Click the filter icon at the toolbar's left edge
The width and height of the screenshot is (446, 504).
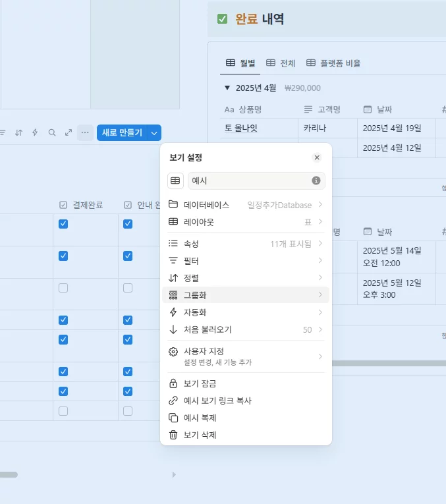click(3, 132)
